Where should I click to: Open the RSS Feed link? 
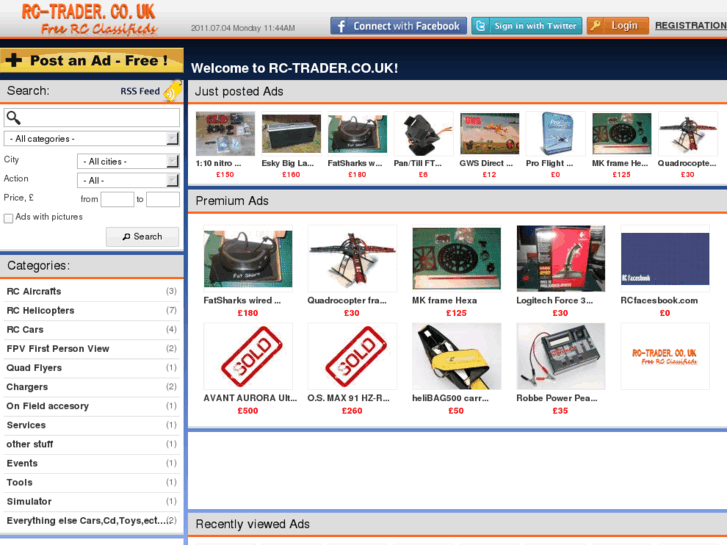click(x=140, y=91)
